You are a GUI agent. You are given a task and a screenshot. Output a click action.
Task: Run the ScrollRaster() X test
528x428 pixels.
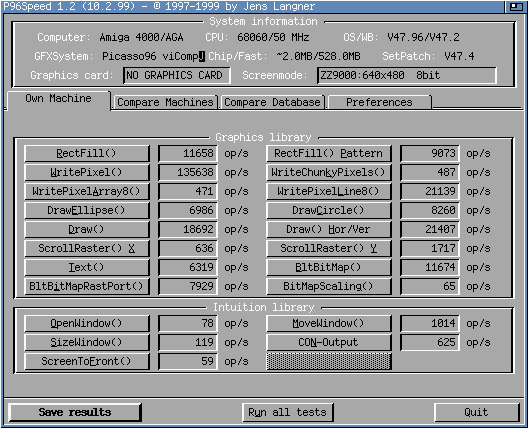tap(87, 249)
